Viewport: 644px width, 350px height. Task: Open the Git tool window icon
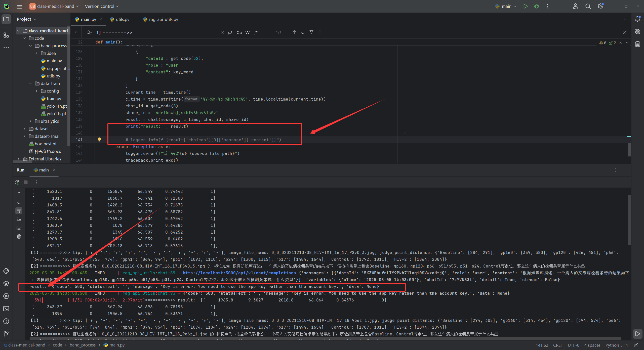(x=6, y=334)
